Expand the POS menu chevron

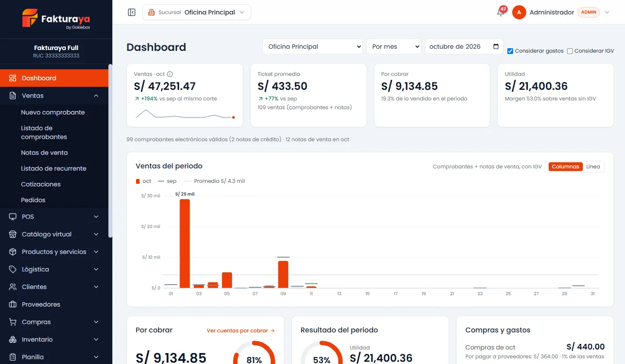[x=96, y=217]
